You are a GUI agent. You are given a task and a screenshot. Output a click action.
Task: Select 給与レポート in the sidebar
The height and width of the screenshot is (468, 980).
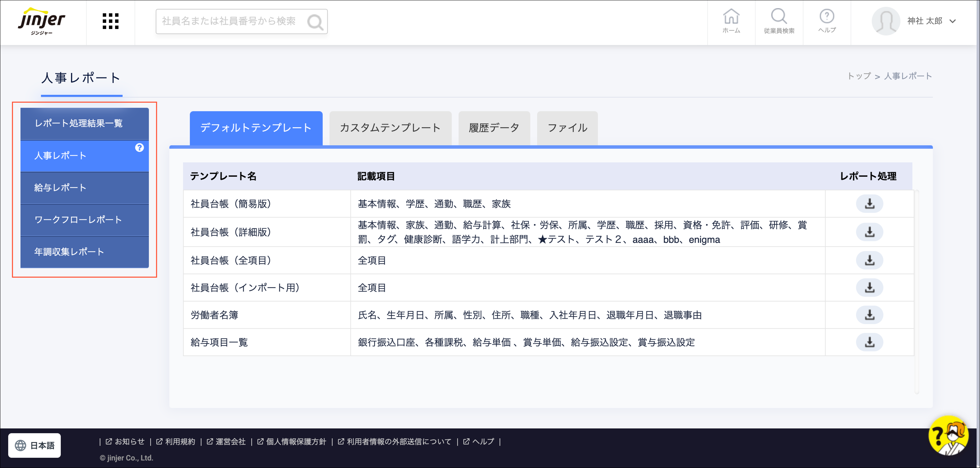(x=85, y=188)
